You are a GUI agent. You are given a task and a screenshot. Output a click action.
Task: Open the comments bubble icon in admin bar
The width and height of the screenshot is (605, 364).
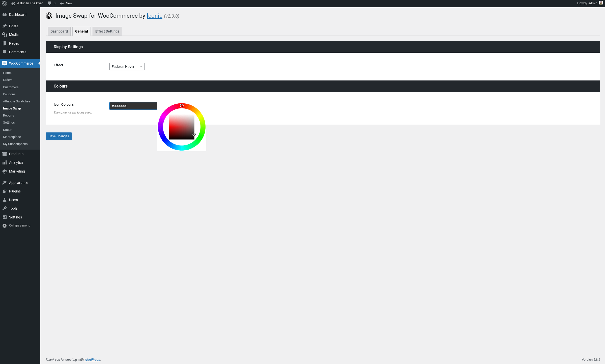click(x=49, y=3)
